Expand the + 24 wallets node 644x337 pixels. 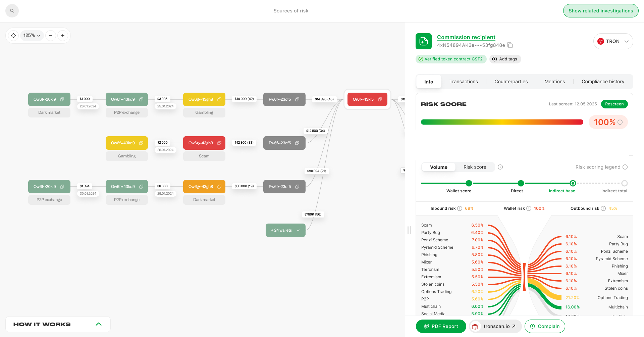[285, 230]
